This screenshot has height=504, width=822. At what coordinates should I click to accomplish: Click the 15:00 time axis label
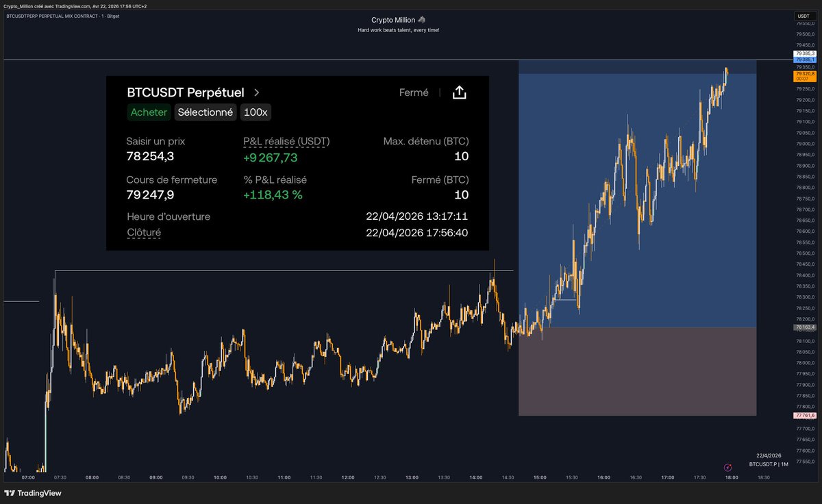point(540,478)
